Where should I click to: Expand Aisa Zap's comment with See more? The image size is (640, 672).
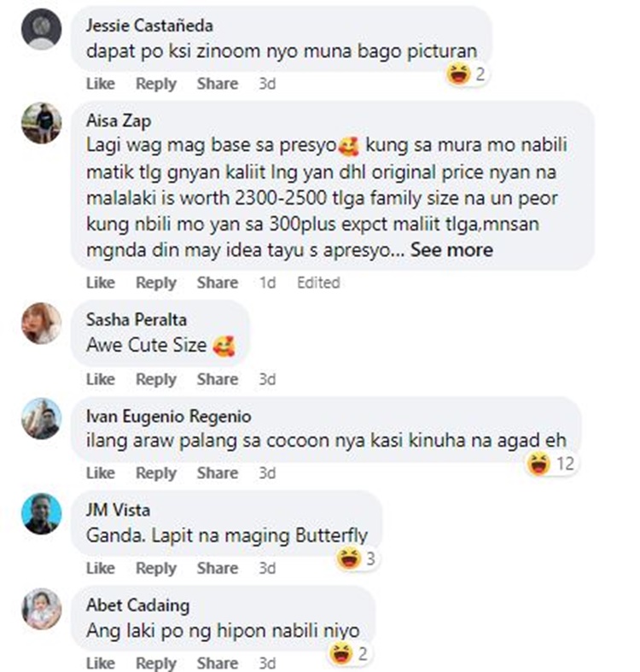(451, 250)
